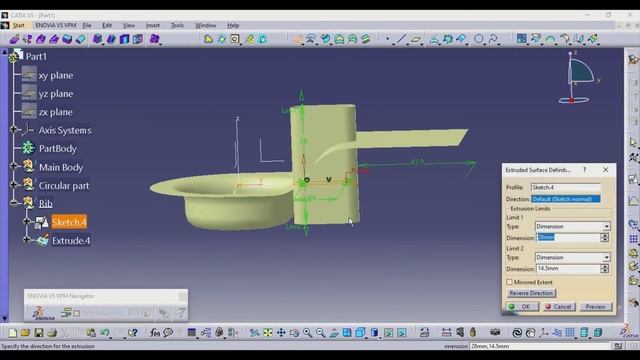Click the compass in top right viewport
This screenshot has width=640, height=360.
(580, 78)
